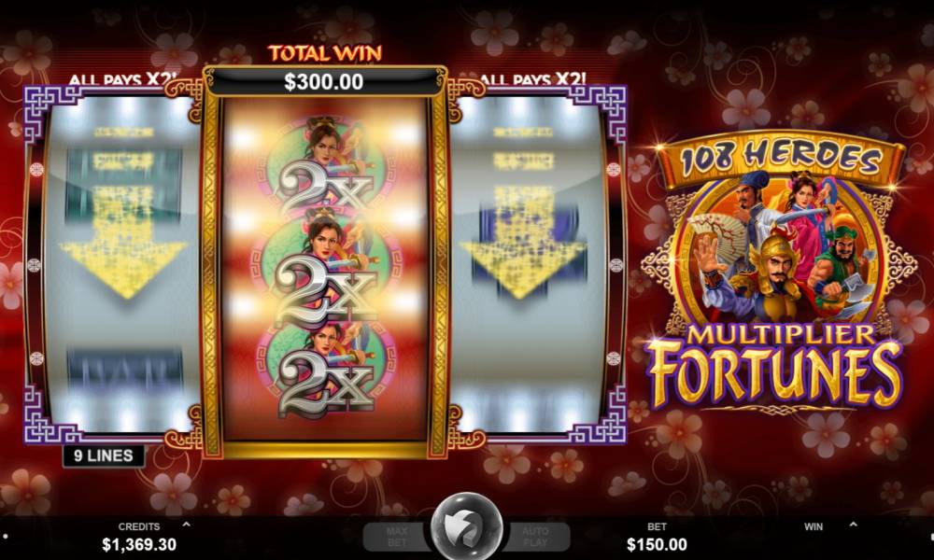The height and width of the screenshot is (560, 934).
Task: Open the Bet amount $150.00 selector
Action: 657,544
